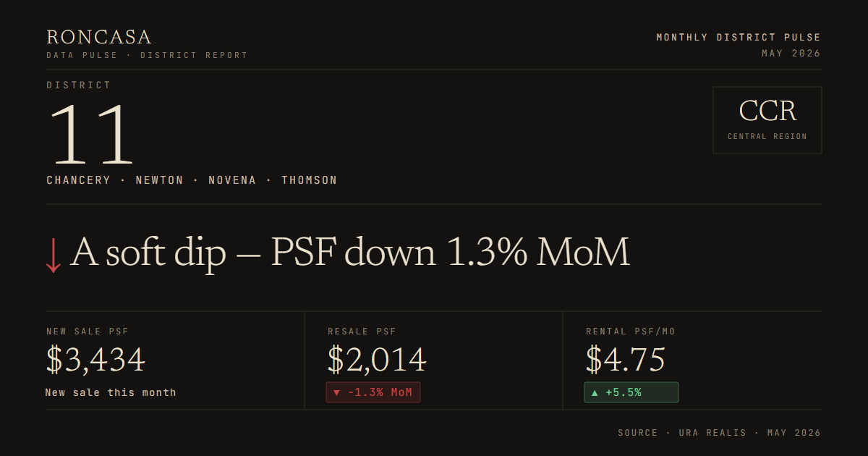Viewport: 868px width, 456px height.
Task: Click the New sale this month caption
Action: [111, 392]
